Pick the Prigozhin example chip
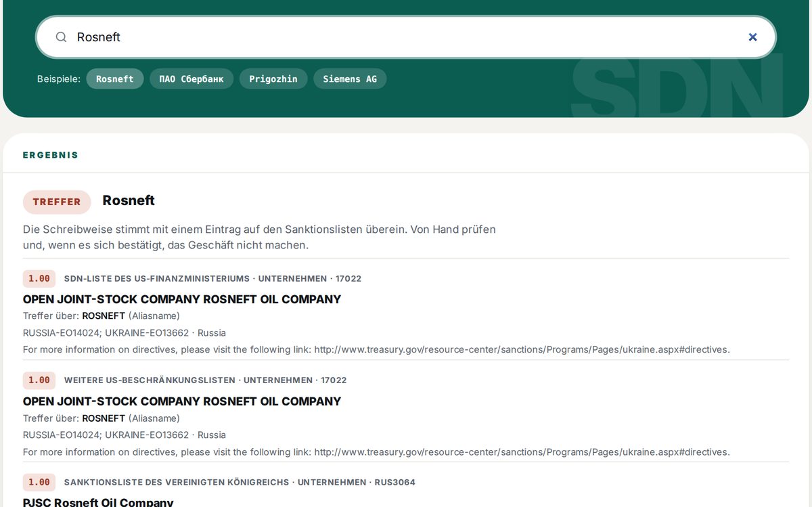Screen dimensions: 812x507 point(273,79)
